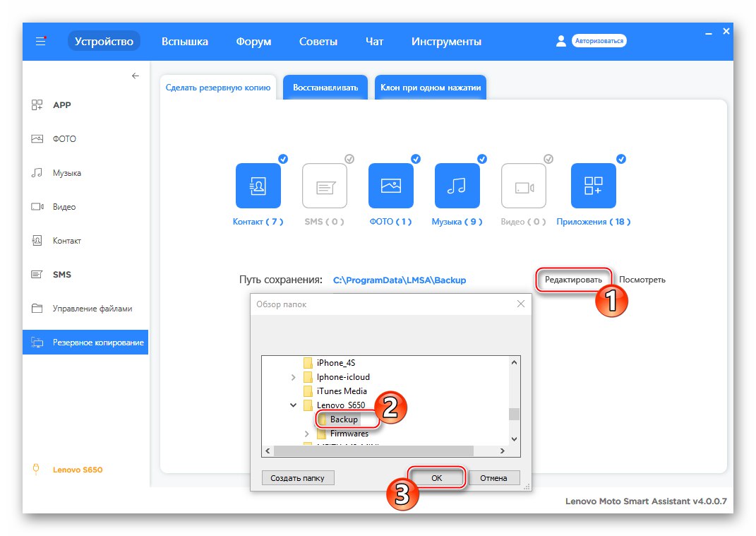Click the iPhone_4S folder icon
The width and height of the screenshot is (756, 536).
[308, 363]
